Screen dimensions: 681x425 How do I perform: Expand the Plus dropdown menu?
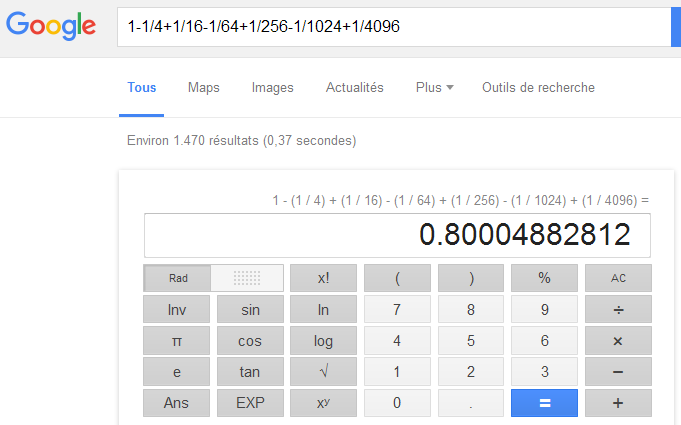tap(434, 88)
